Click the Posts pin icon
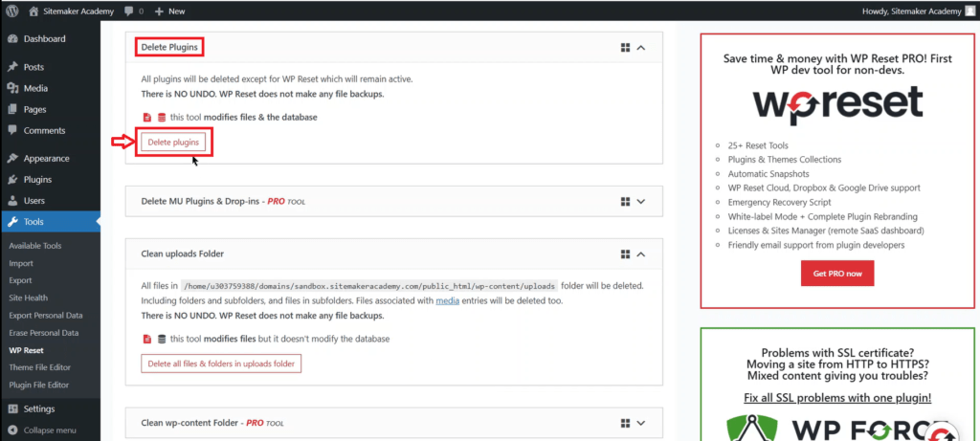Screen dimensions: 980x441 pyautogui.click(x=12, y=67)
